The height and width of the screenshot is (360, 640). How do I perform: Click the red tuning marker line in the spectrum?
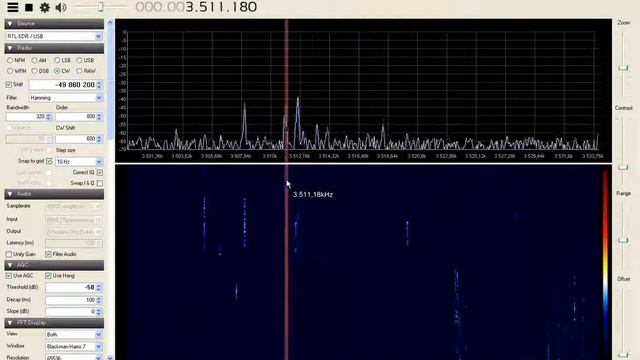(x=287, y=90)
